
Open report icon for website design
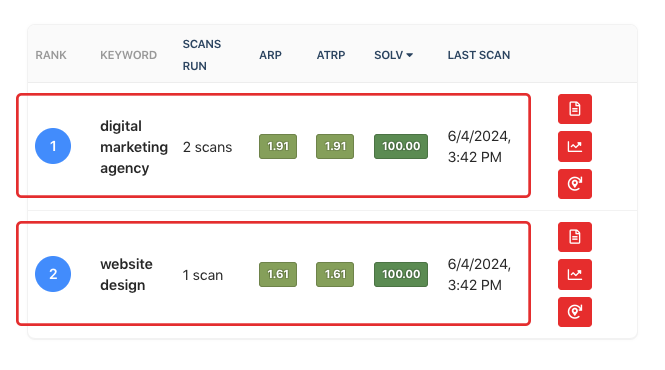pyautogui.click(x=575, y=237)
